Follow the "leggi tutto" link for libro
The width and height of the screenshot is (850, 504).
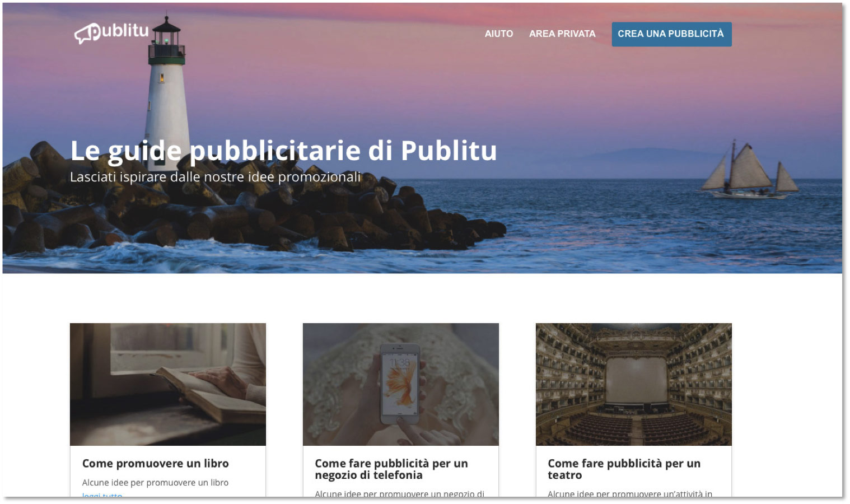102,496
